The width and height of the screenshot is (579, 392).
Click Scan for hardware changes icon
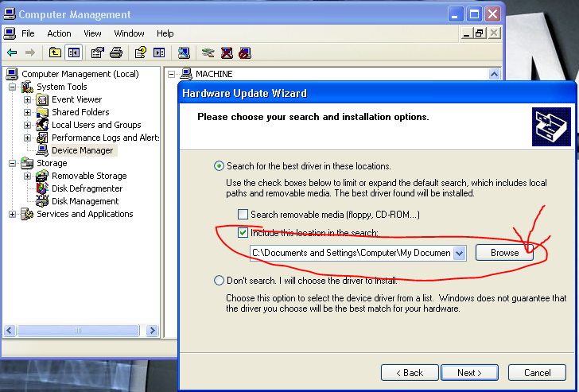(x=184, y=52)
